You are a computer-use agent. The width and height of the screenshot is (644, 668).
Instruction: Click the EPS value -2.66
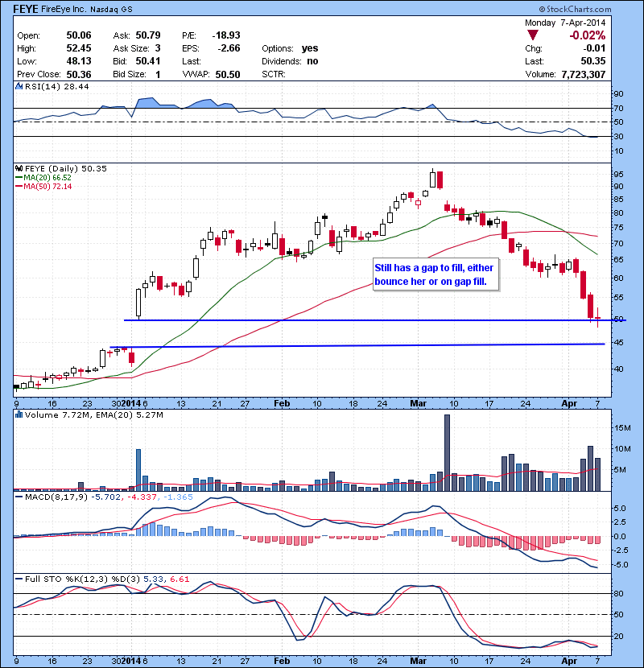[x=229, y=48]
